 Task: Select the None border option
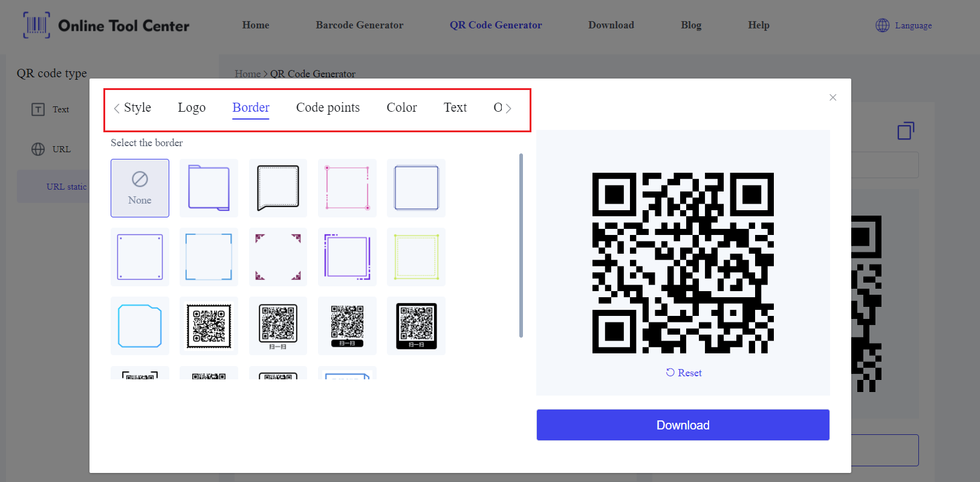[140, 188]
